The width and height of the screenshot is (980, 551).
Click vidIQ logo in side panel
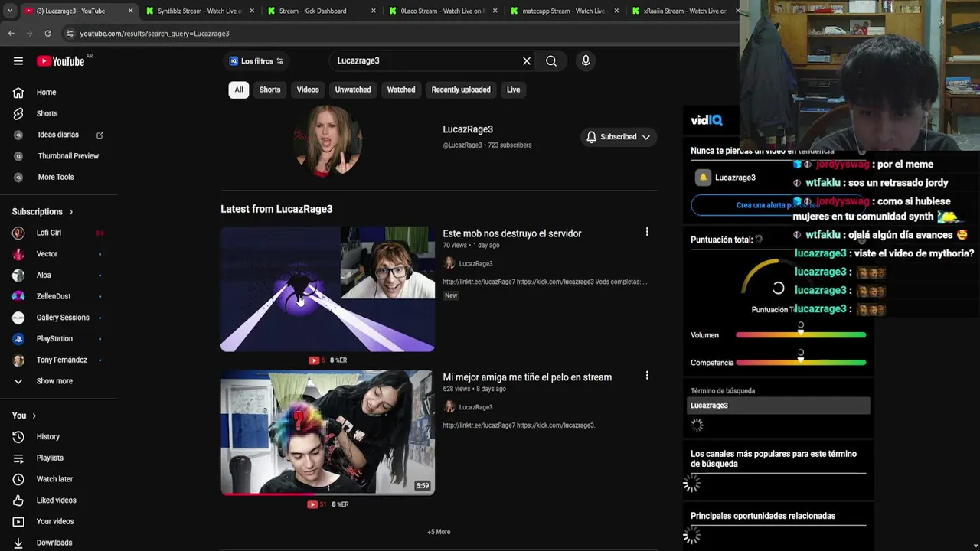click(x=706, y=120)
